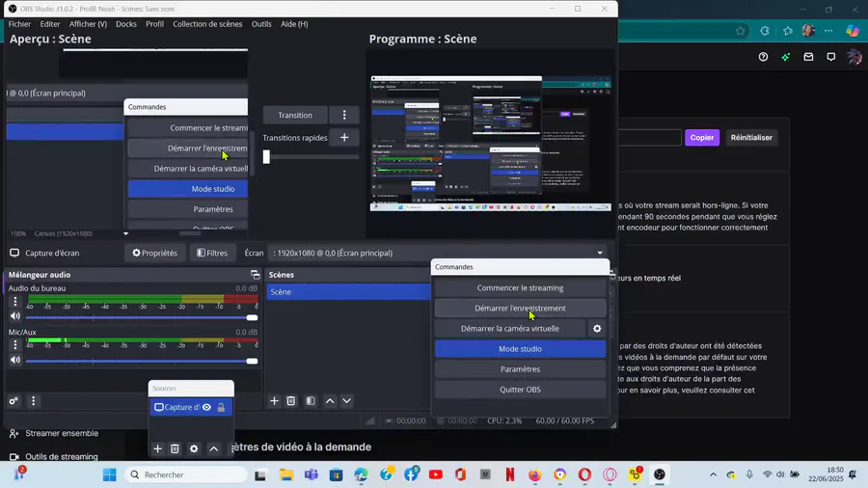868x488 pixels.
Task: Open canvas zoom dropdown arrow under preview
Action: point(125,233)
